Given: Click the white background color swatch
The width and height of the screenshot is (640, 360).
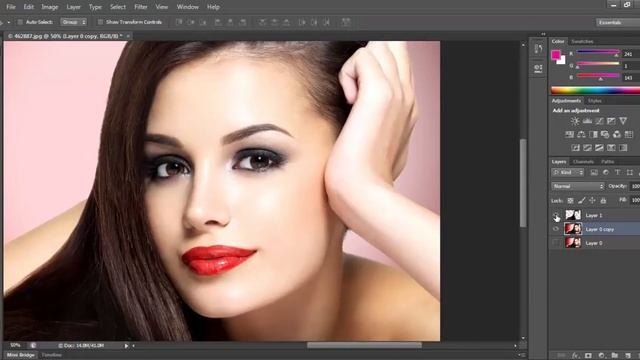Looking at the screenshot, I should coord(562,60).
